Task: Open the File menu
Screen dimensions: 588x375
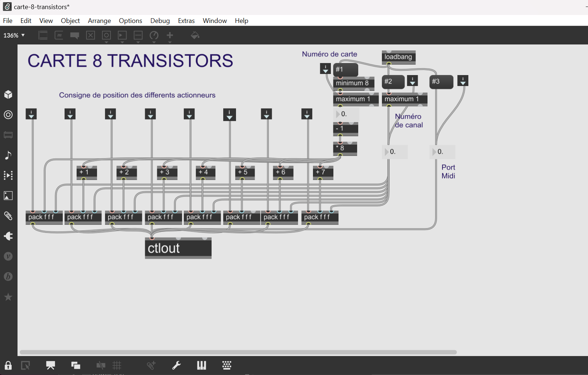Action: 8,21
